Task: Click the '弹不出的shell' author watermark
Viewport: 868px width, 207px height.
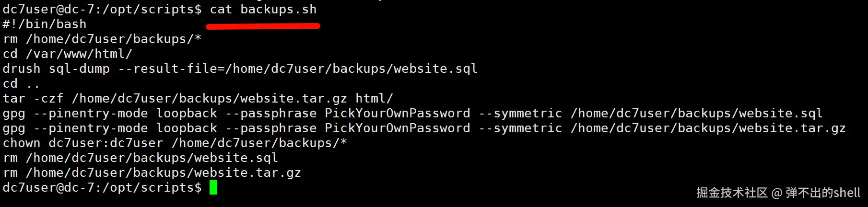Action: click(822, 193)
